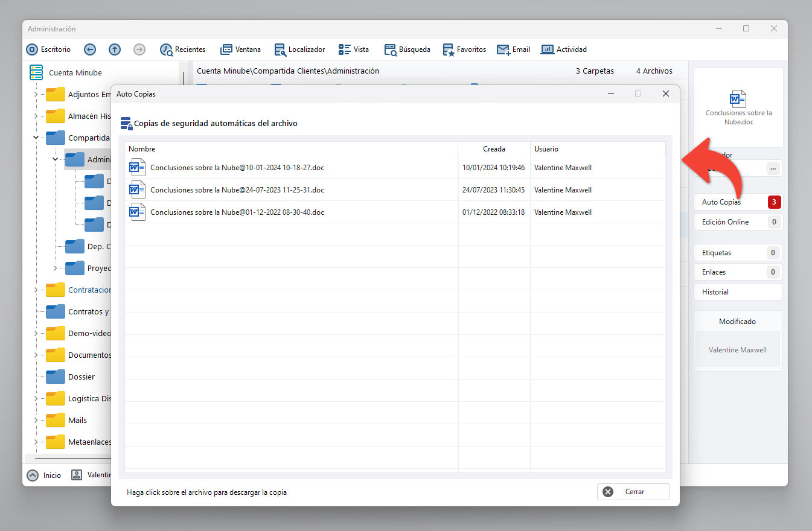Open Etiquetas in side panel
The width and height of the screenshot is (812, 531).
point(738,253)
